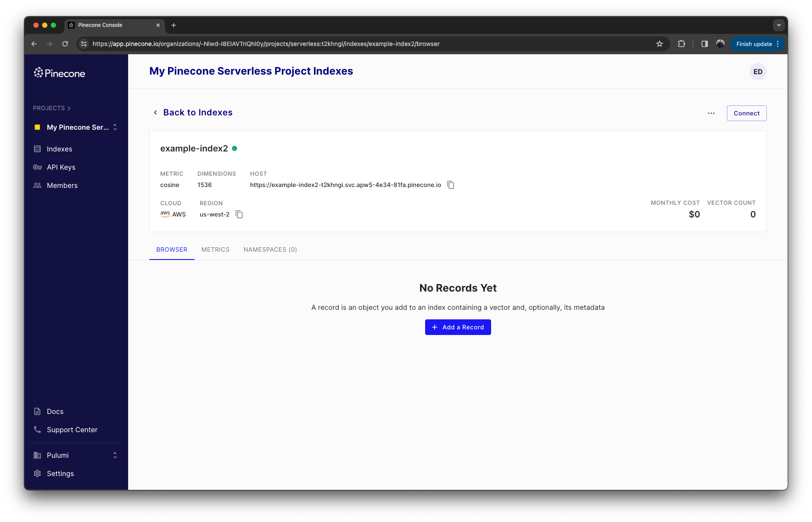Click the green index status dot
This screenshot has height=522, width=812.
point(234,148)
